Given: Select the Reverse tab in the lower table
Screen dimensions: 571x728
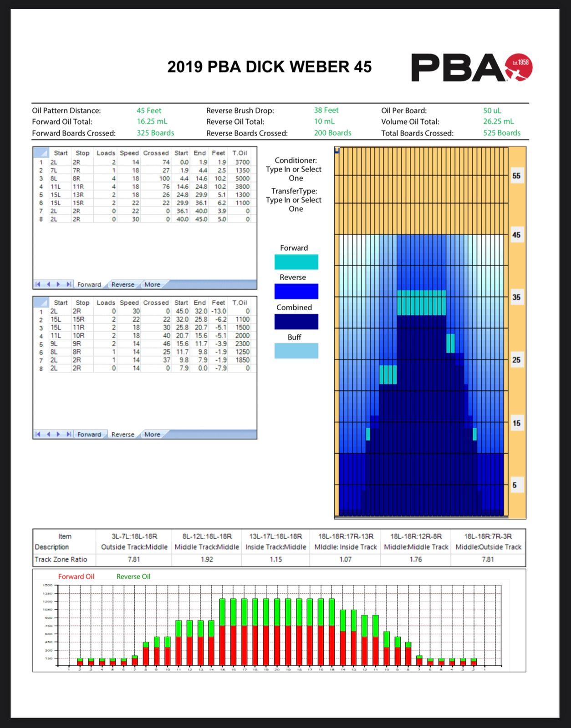Looking at the screenshot, I should 123,434.
